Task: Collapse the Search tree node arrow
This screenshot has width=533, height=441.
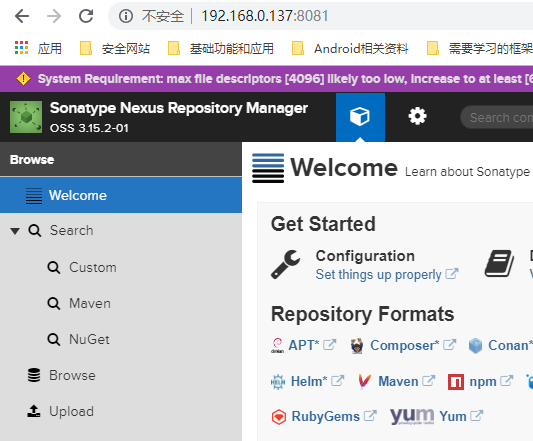Action: (15, 231)
